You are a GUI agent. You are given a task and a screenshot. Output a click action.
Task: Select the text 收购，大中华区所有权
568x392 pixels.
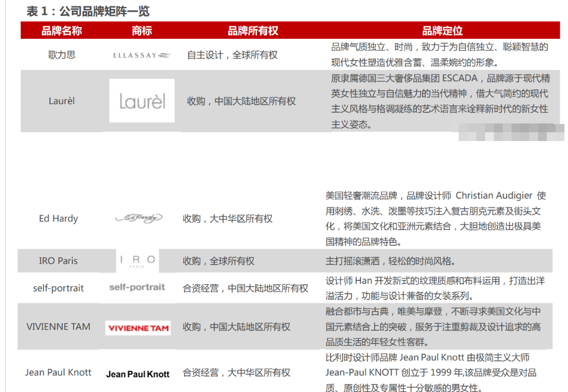coord(228,219)
